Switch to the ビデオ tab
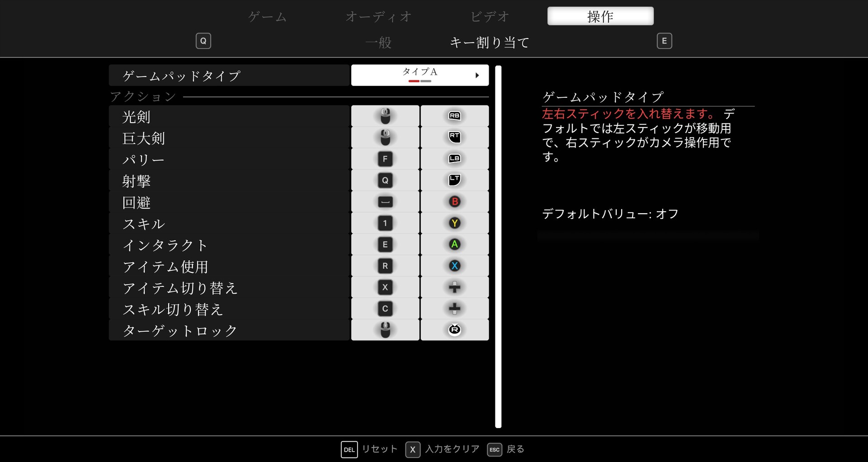The width and height of the screenshot is (868, 462). coord(490,17)
